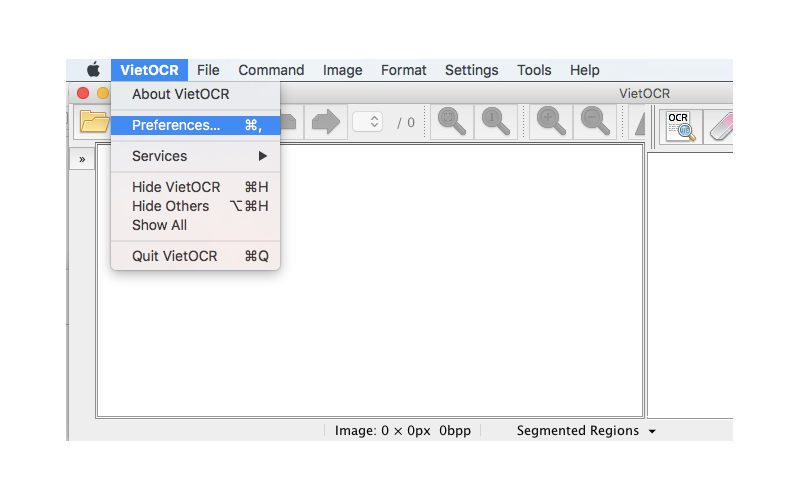Screen dimensions: 800x500
Task: Open the Apple menu
Action: tap(93, 70)
